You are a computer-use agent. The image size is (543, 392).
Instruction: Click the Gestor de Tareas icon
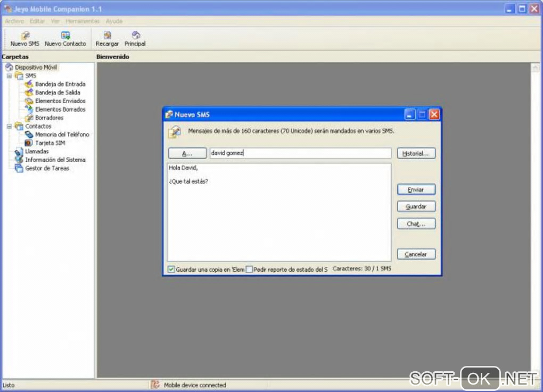pyautogui.click(x=19, y=169)
